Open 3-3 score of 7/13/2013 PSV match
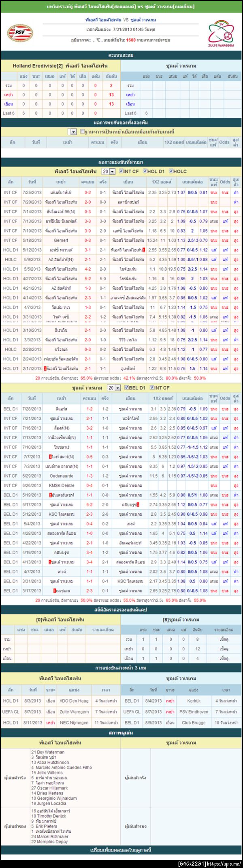Viewport: 243px width, 868px height. [x=87, y=221]
